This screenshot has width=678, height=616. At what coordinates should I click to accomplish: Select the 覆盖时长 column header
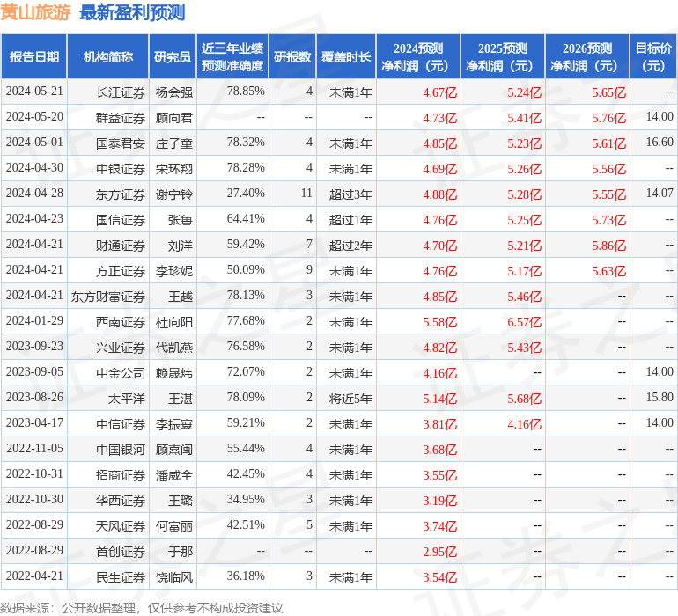pyautogui.click(x=346, y=56)
